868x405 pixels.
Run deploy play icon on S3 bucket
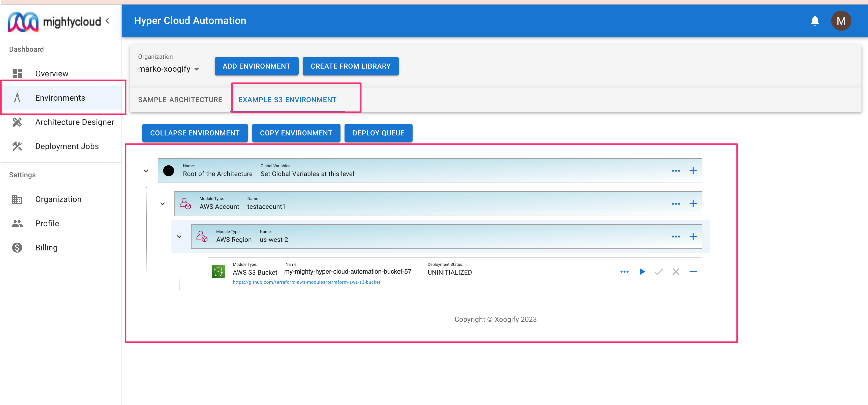(642, 271)
